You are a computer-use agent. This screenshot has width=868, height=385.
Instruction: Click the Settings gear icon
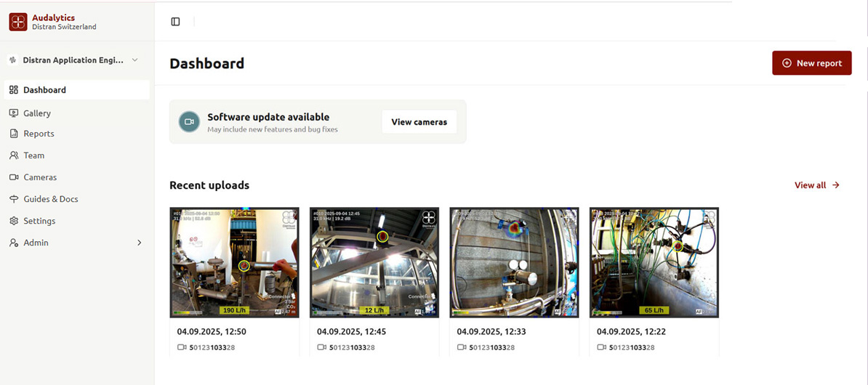coord(14,221)
